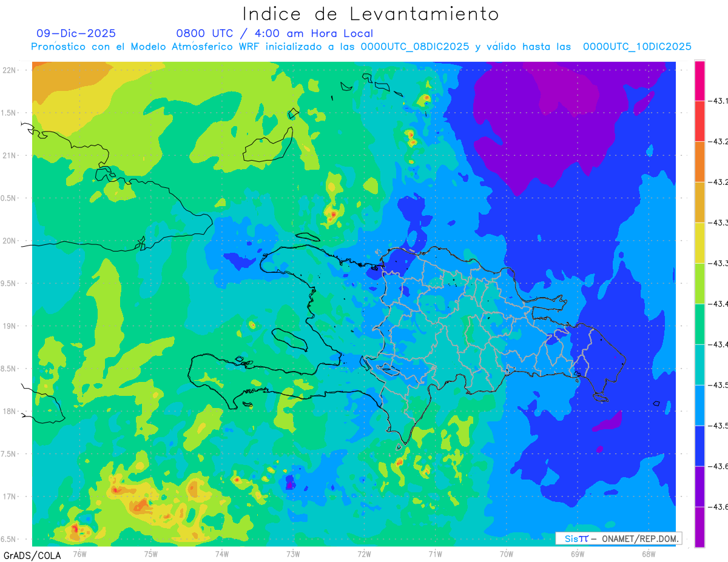
Task: Select the light blue swatch in the color scale
Action: pyautogui.click(x=699, y=406)
